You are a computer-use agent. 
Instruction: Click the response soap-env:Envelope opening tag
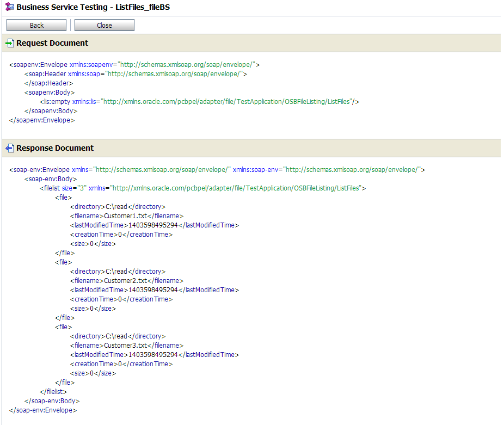click(x=217, y=170)
